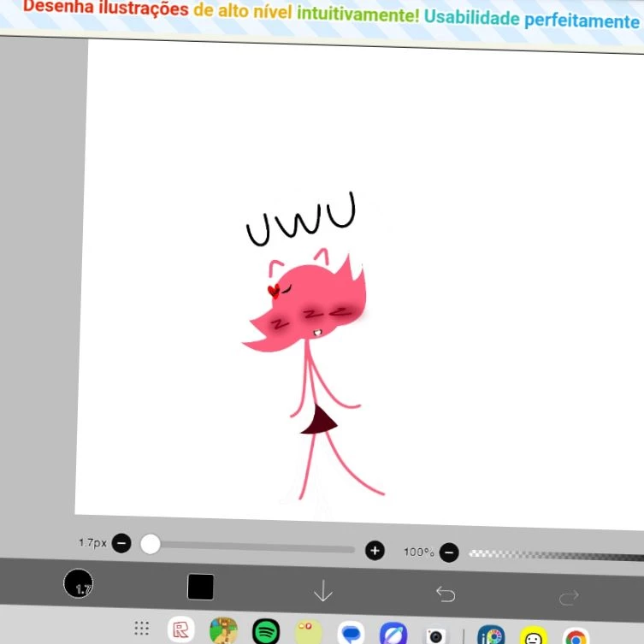Click the opacity slider checkered track
Image resolution: width=644 pixels, height=644 pixels.
point(556,555)
